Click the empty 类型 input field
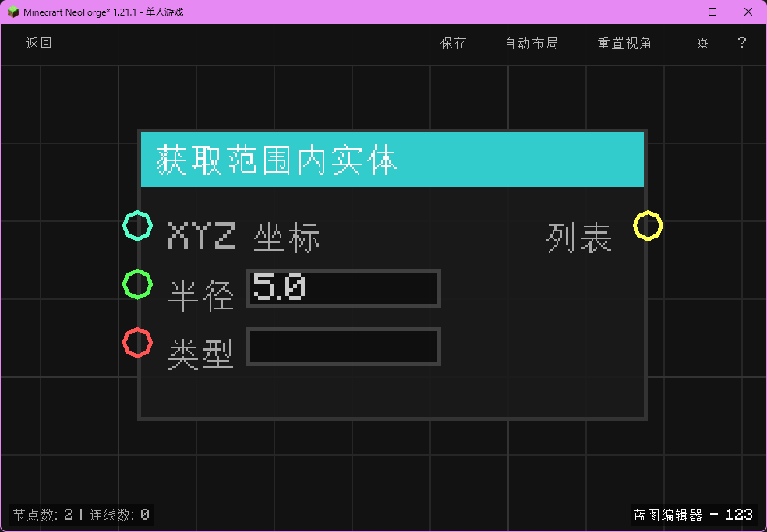The height and width of the screenshot is (532, 767). (x=343, y=347)
